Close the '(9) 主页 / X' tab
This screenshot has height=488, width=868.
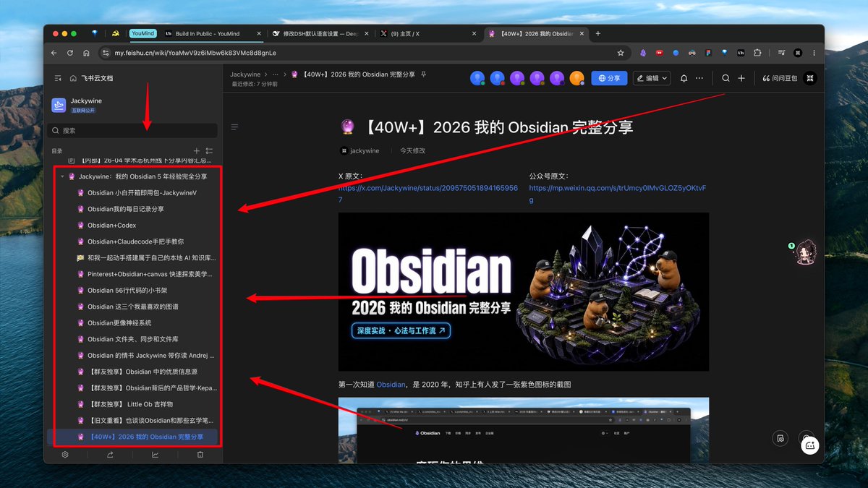[x=474, y=33]
